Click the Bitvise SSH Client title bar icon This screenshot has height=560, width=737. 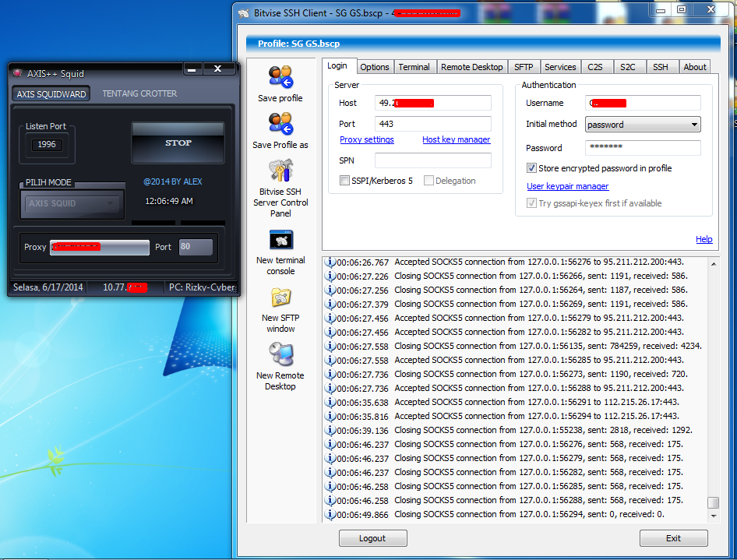click(x=244, y=13)
